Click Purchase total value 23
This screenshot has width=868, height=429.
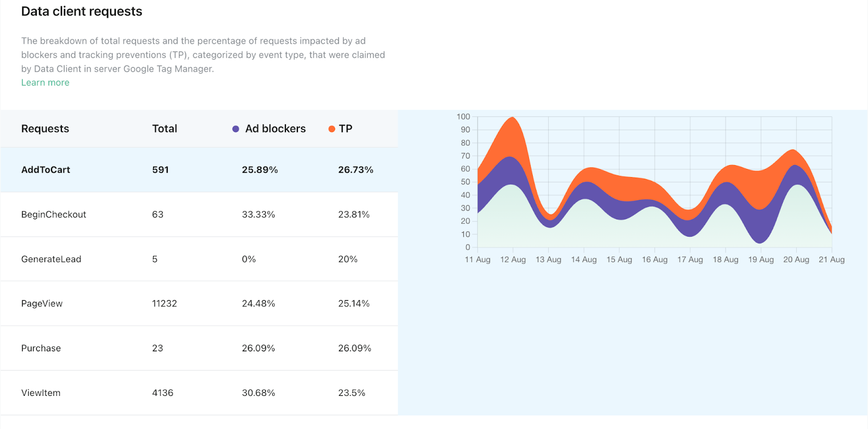click(157, 348)
